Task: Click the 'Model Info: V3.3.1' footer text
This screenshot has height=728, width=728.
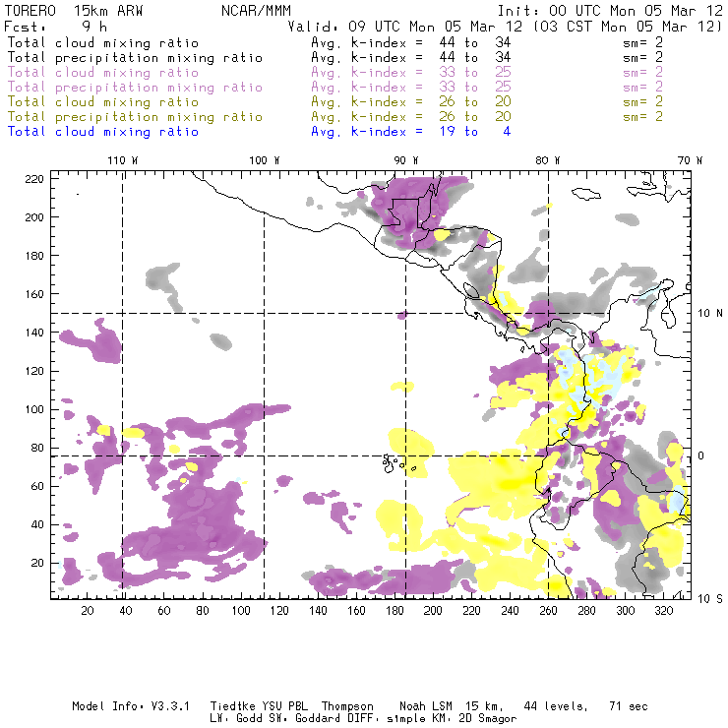Action: [131, 706]
